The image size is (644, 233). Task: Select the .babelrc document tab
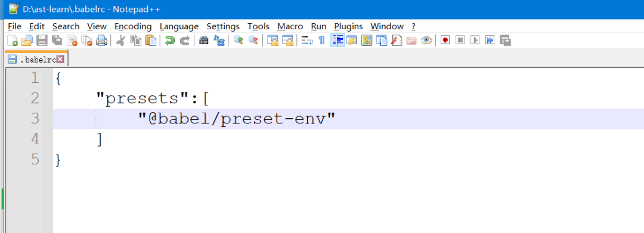[x=36, y=59]
